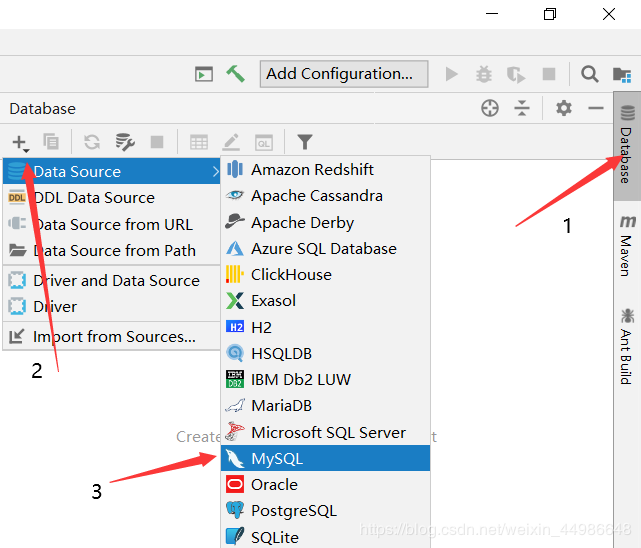Click the Build project hammer icon
Image resolution: width=641 pixels, height=548 pixels.
click(235, 73)
